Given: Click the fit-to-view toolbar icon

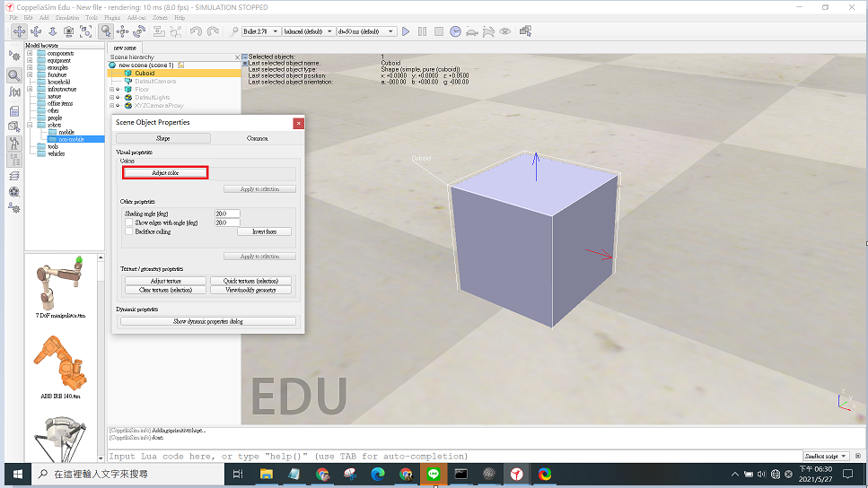Looking at the screenshot, I should click(x=86, y=31).
